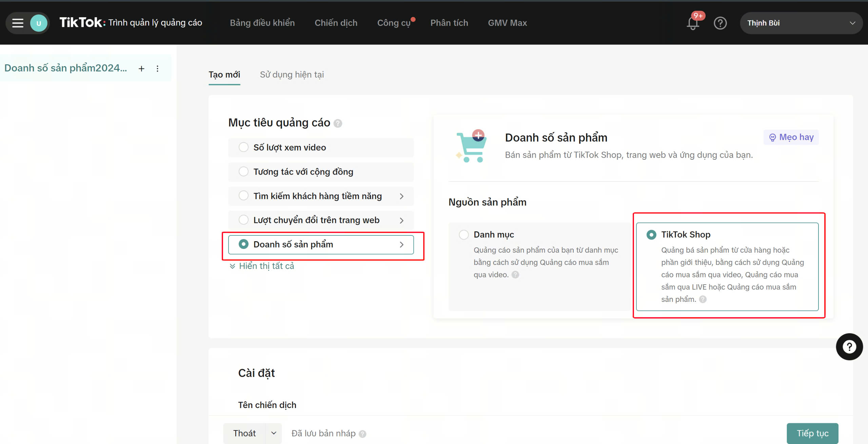
Task: Open help tooltip under Danh mục description
Action: (x=515, y=275)
